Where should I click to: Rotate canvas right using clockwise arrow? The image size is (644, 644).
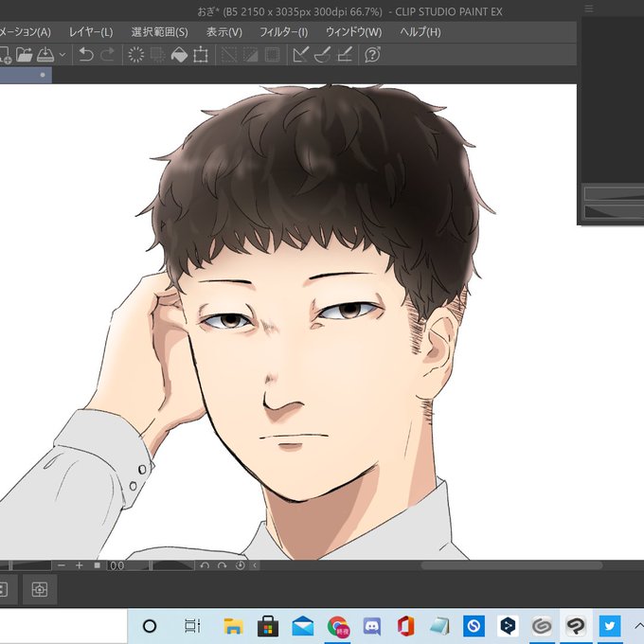click(x=222, y=565)
